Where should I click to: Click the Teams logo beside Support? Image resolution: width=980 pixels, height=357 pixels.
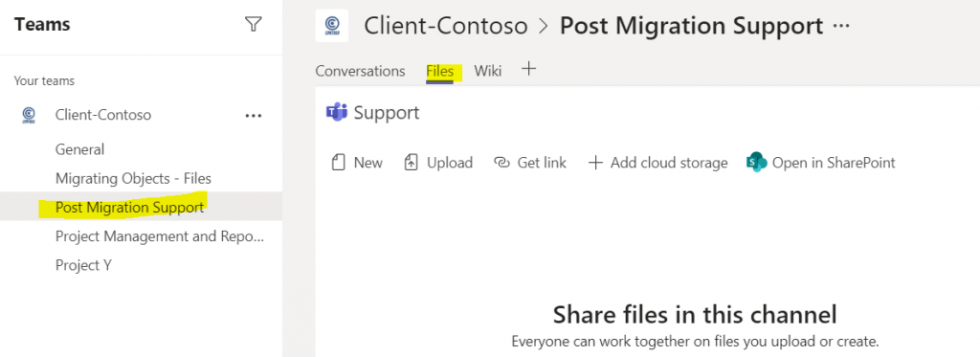pos(336,113)
